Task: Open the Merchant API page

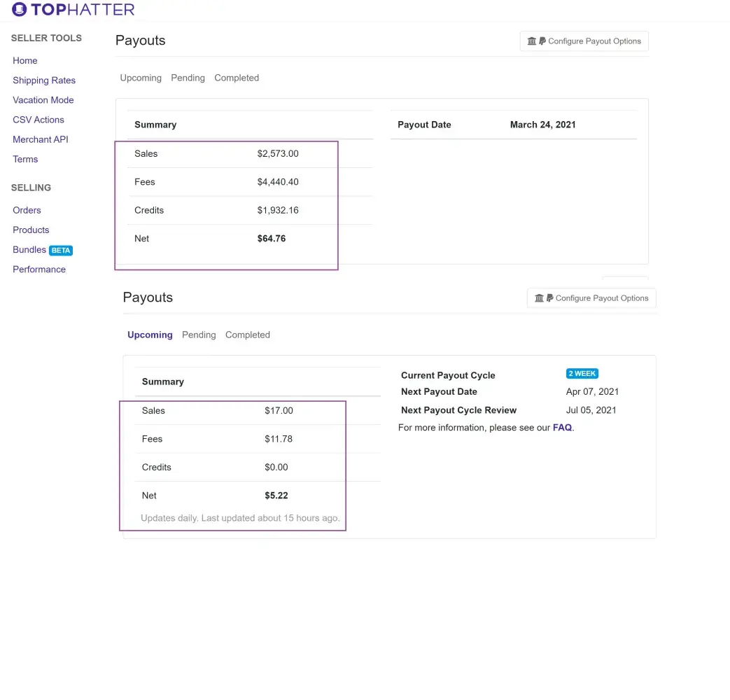Action: (41, 139)
